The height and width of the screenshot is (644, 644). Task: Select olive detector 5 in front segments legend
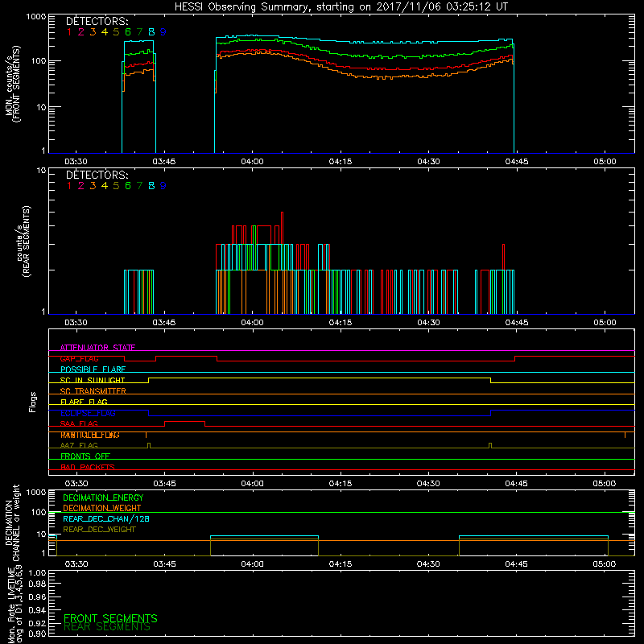pyautogui.click(x=116, y=31)
